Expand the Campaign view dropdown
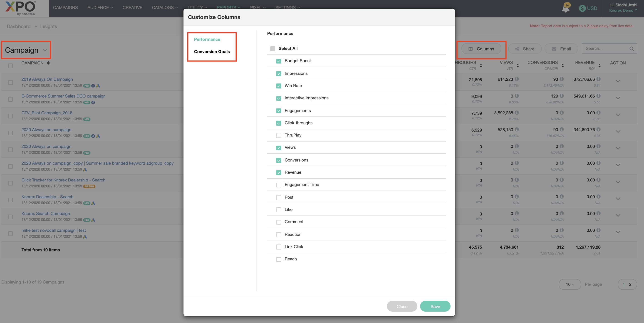Image resolution: width=644 pixels, height=323 pixels. coord(45,50)
